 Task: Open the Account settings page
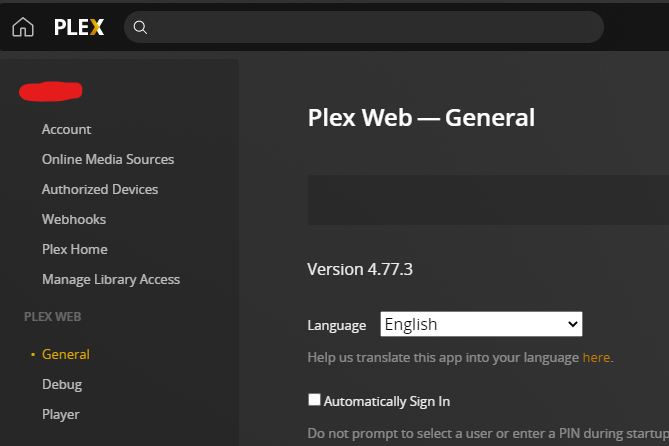(66, 129)
